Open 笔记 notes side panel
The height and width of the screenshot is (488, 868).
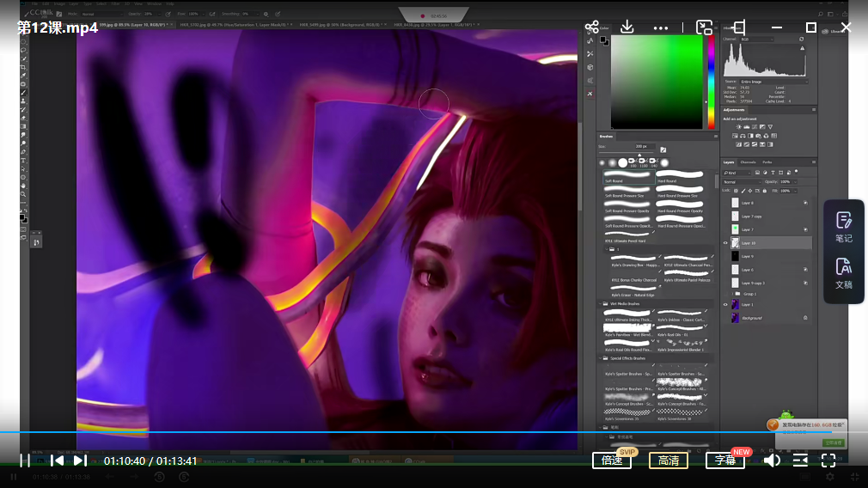click(x=844, y=227)
